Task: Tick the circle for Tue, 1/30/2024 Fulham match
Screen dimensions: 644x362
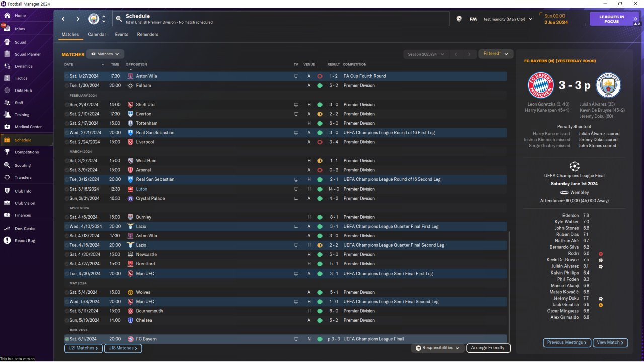Action: pyautogui.click(x=67, y=86)
